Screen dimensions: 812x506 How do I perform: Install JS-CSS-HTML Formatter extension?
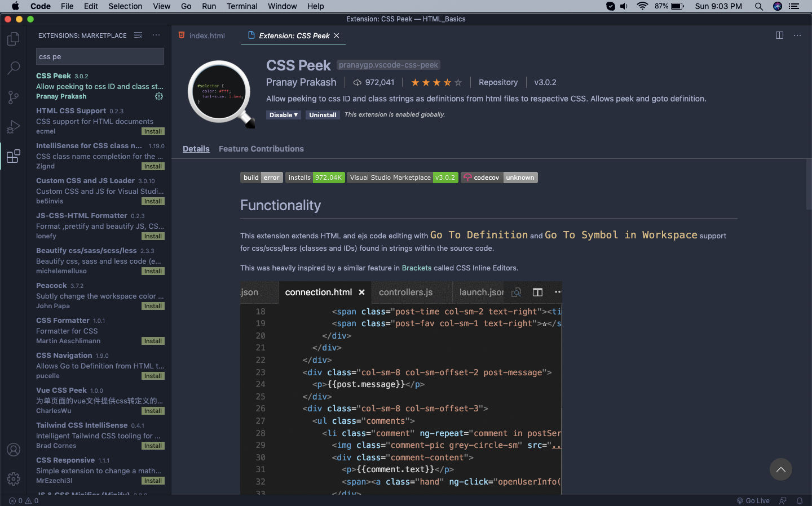pos(153,236)
